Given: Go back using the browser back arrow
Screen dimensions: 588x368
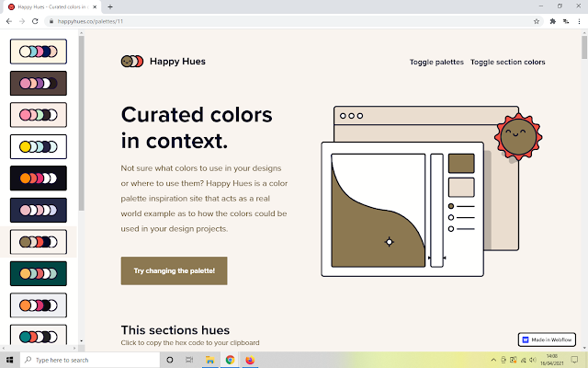Looking at the screenshot, I should [9, 21].
